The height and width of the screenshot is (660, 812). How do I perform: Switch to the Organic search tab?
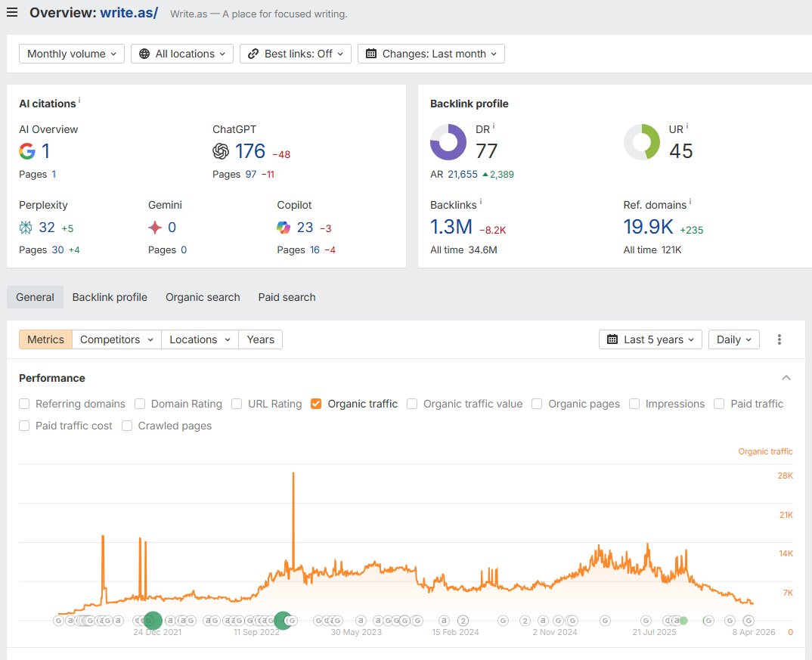pyautogui.click(x=203, y=297)
